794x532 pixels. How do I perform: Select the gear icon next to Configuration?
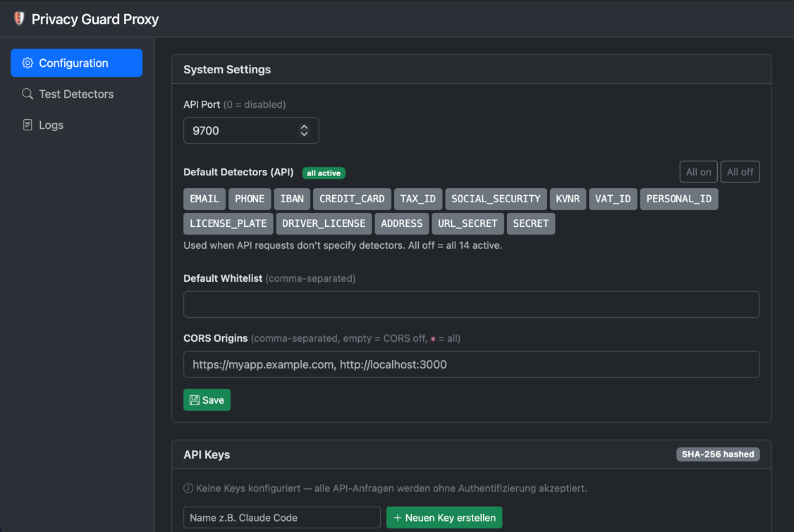click(28, 63)
